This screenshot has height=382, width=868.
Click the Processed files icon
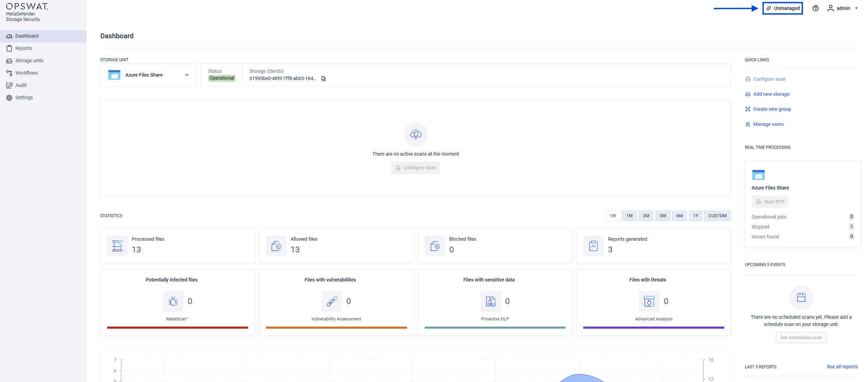(117, 246)
